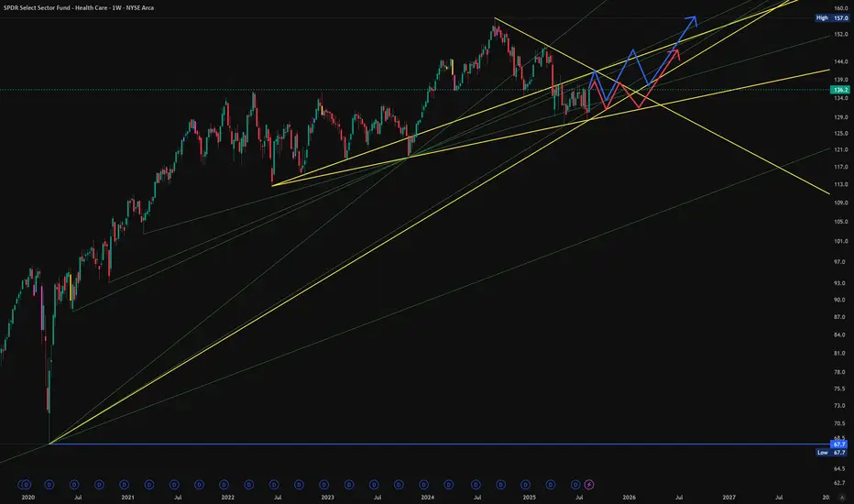
Task: Click the 101.0 price axis label
Action: coord(840,241)
